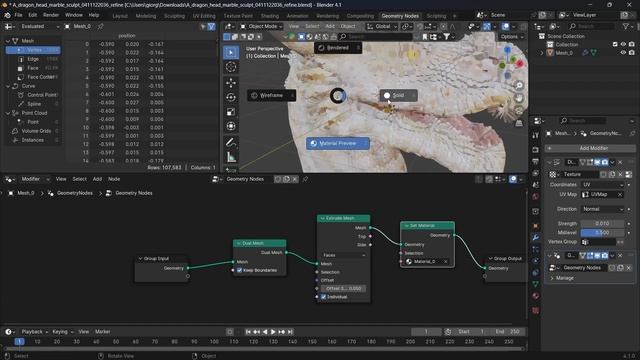Image resolution: width=640 pixels, height=360 pixels.
Task: Open the File menu
Action: click(x=18, y=15)
